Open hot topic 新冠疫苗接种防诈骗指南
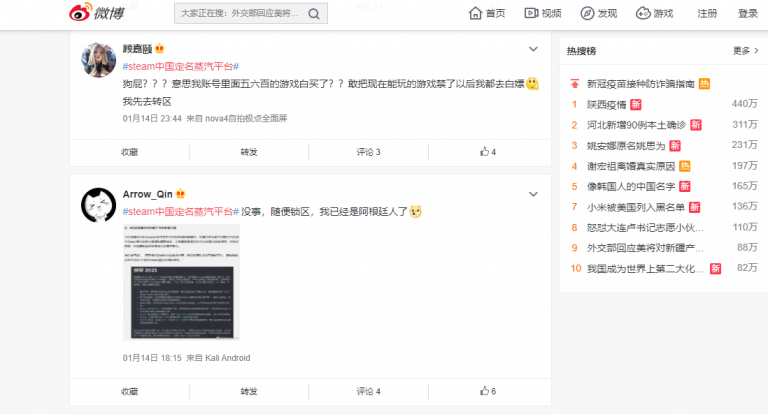 tap(641, 84)
